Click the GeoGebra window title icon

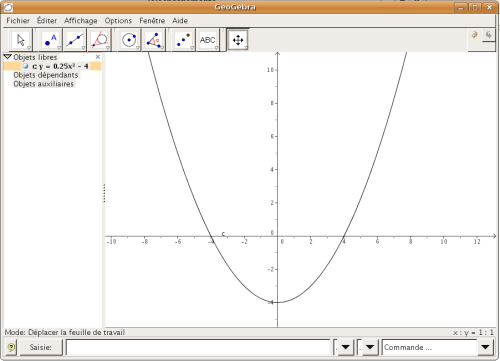click(x=8, y=7)
